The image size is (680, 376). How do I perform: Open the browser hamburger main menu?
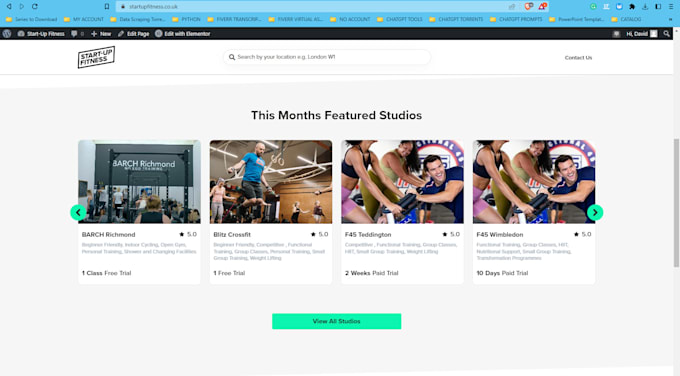[671, 7]
